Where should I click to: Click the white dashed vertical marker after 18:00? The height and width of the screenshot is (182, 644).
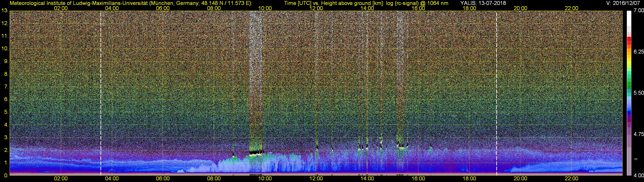point(497,93)
